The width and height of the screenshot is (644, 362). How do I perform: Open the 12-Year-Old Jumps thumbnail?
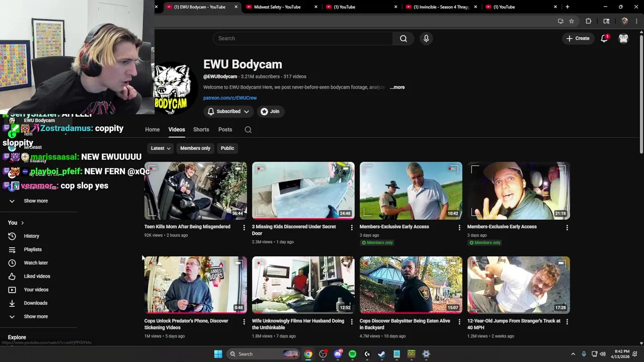point(519,285)
